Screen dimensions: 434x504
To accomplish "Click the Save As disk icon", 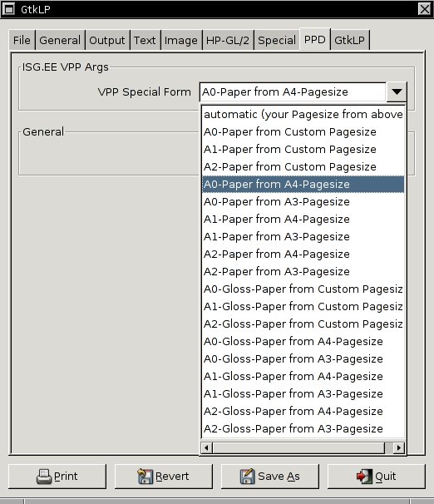I will click(247, 477).
